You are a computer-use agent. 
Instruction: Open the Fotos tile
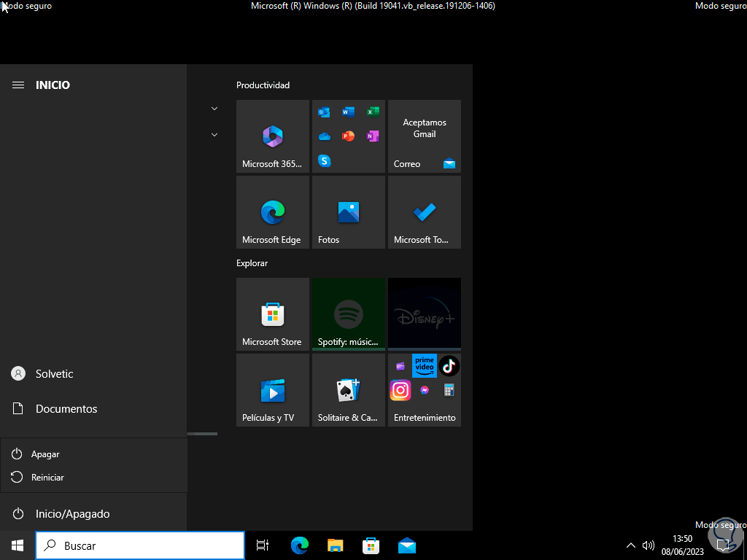click(x=348, y=212)
